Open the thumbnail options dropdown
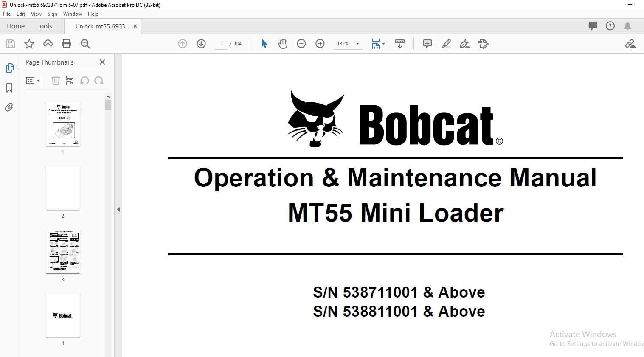 coord(33,81)
